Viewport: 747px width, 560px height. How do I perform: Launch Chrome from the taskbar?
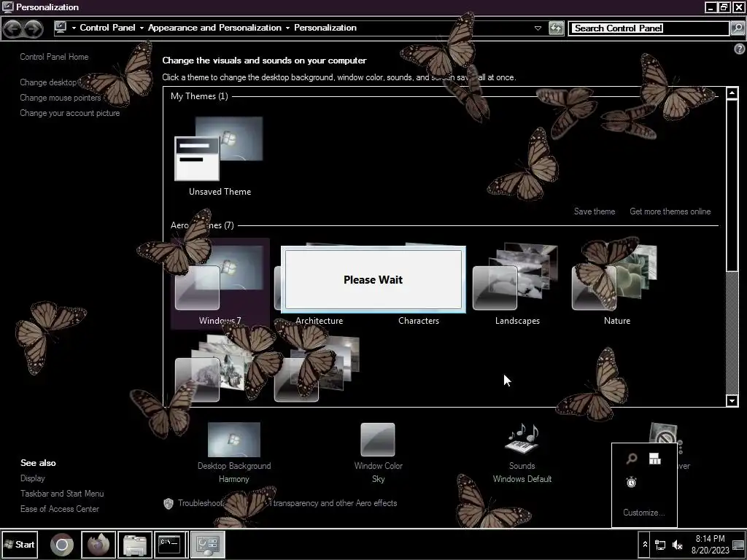pyautogui.click(x=62, y=544)
